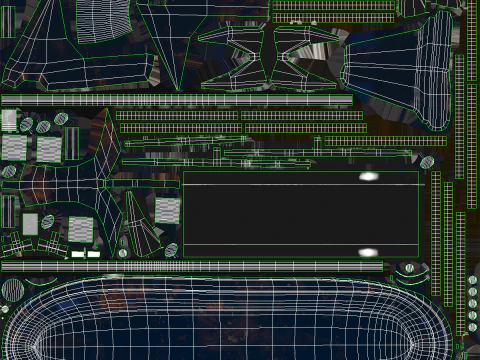Select the long horizontal strip island above the oval shell

coord(192,266)
